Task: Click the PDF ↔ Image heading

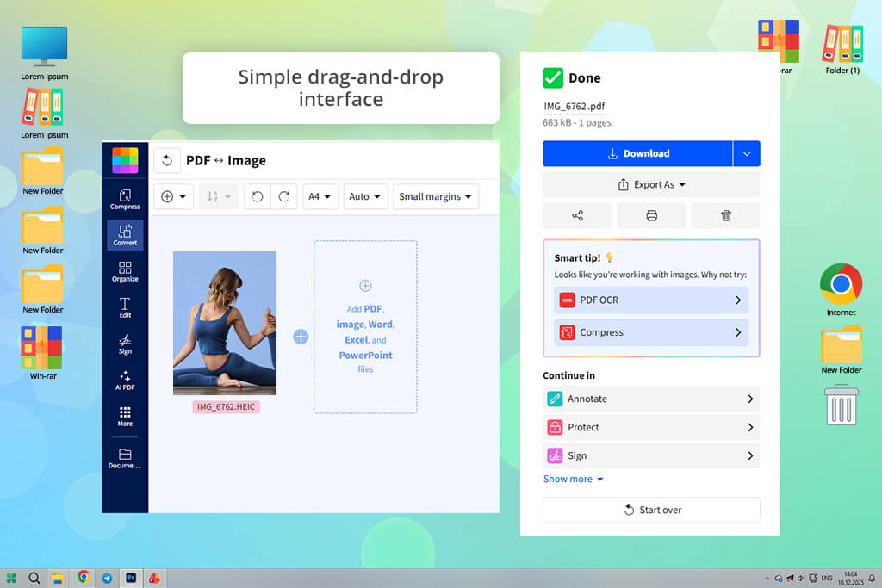Action: point(227,161)
